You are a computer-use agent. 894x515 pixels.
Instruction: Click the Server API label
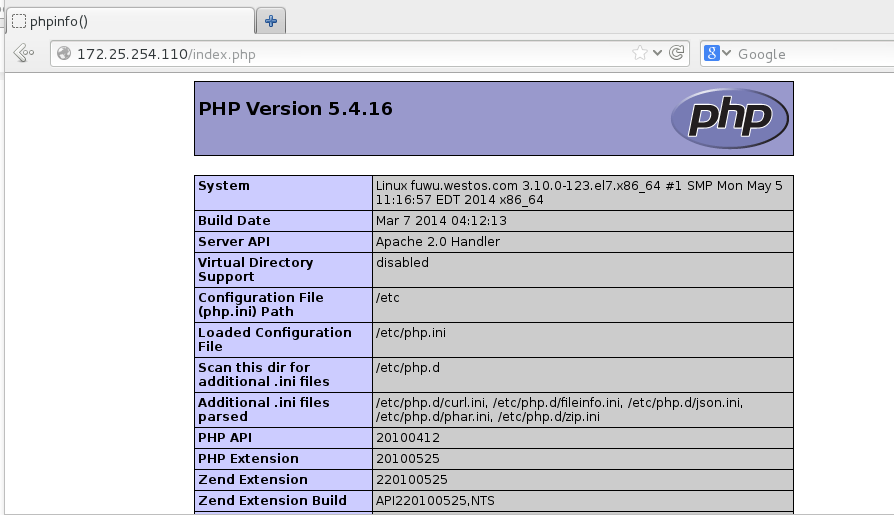[234, 242]
